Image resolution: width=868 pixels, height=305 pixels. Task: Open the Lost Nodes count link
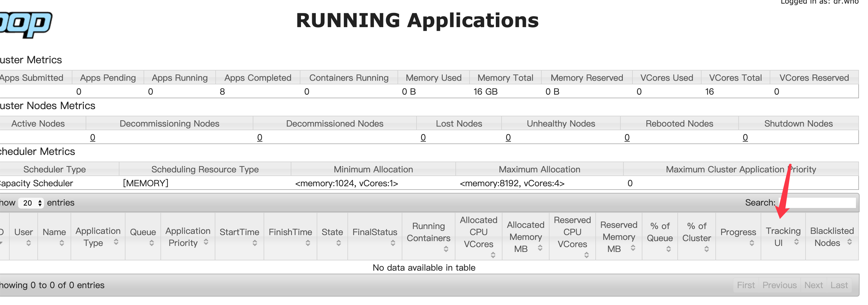tap(423, 138)
